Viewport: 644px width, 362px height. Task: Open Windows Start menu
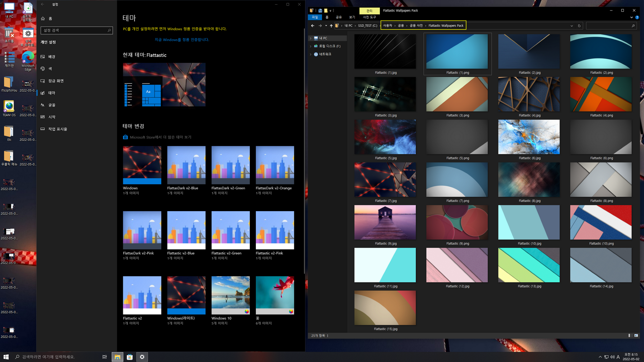pyautogui.click(x=6, y=357)
